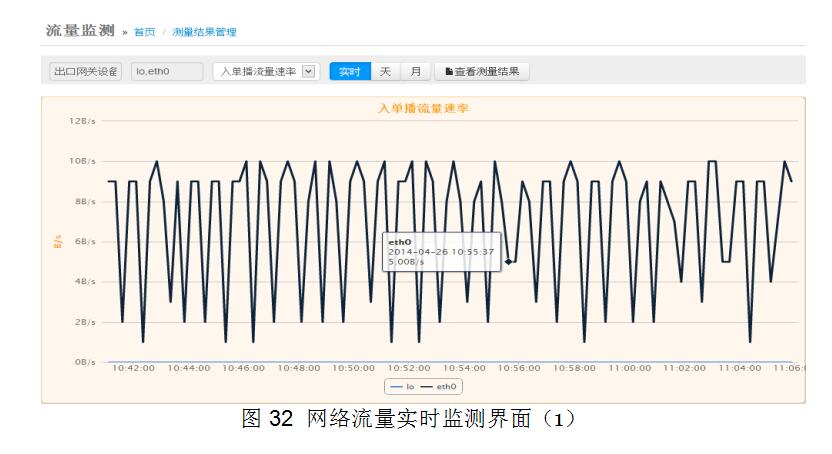Click the 查看测量结果 button
Screen dimensions: 832x454
[482, 72]
